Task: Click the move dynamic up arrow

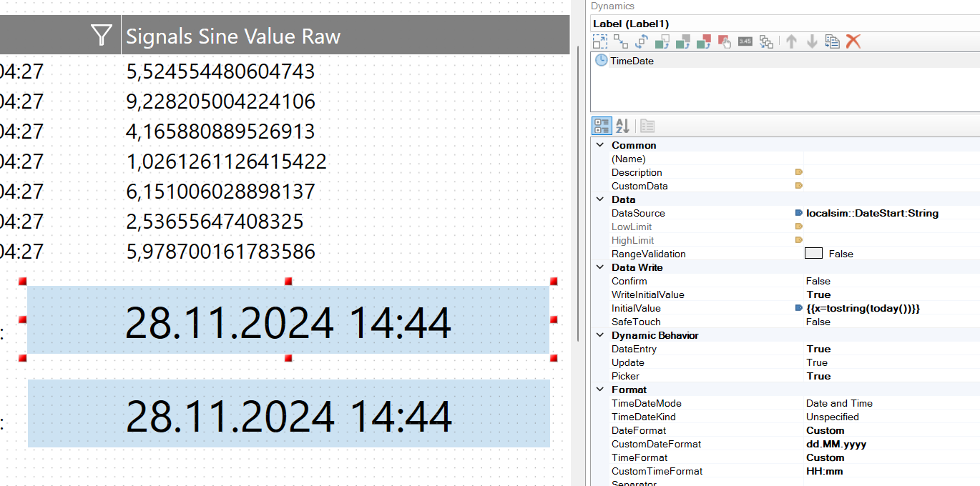Action: point(791,41)
